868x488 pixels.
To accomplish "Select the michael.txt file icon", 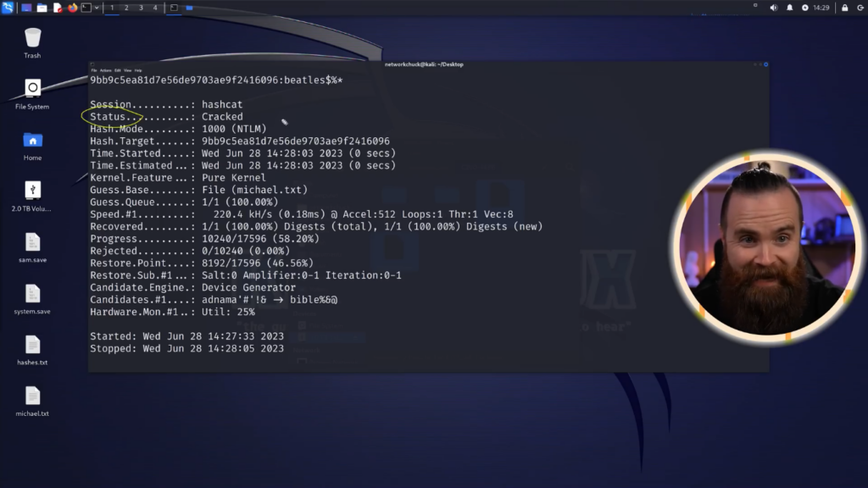I will pos(32,402).
